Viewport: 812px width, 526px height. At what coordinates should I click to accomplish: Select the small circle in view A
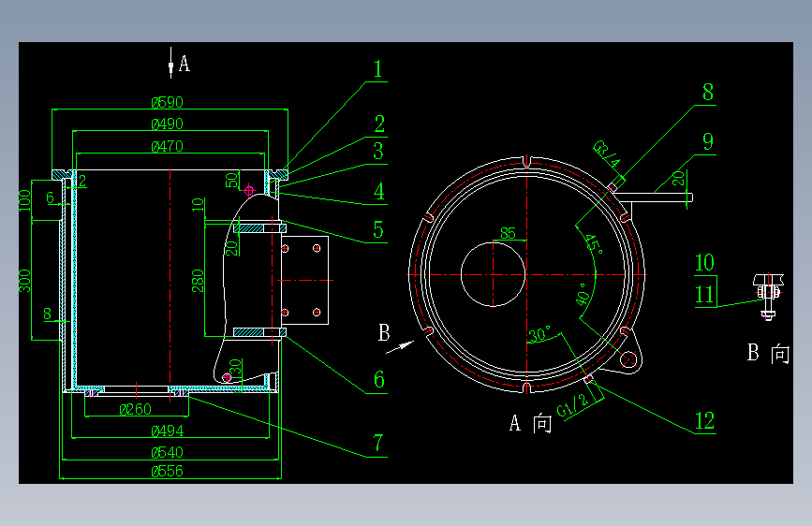pyautogui.click(x=493, y=274)
